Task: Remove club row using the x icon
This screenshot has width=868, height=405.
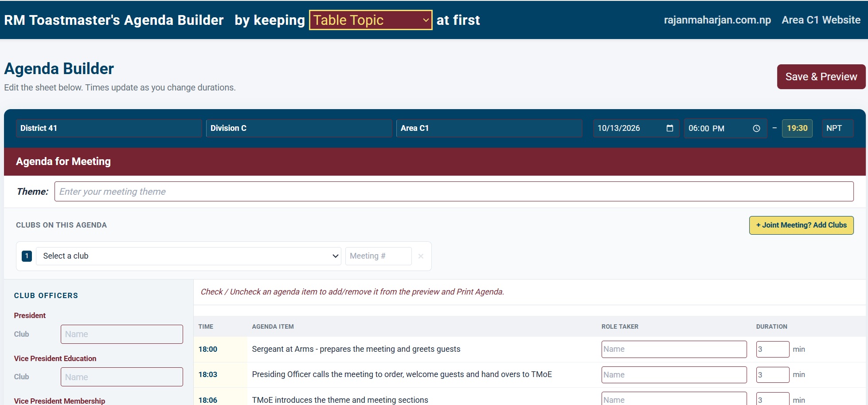Action: tap(421, 256)
